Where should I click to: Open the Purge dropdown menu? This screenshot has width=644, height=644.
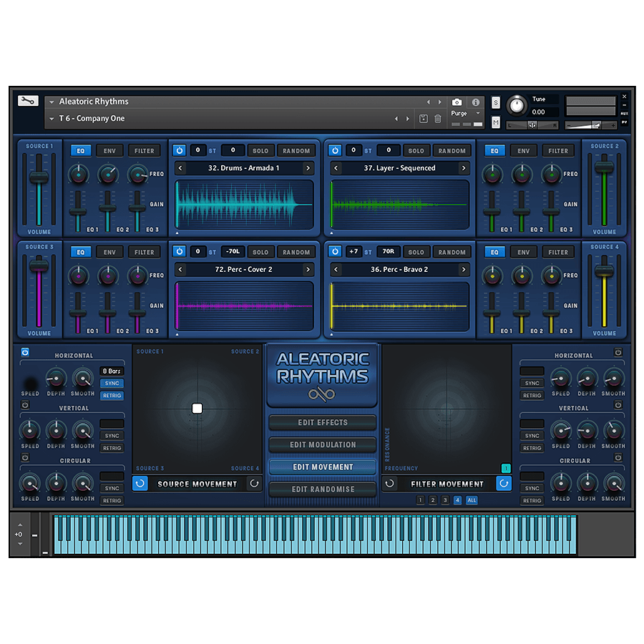477,114
